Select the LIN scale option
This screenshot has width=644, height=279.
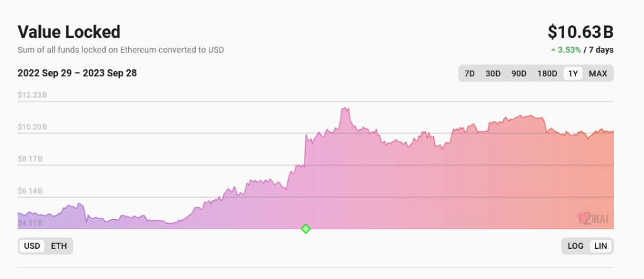[601, 246]
